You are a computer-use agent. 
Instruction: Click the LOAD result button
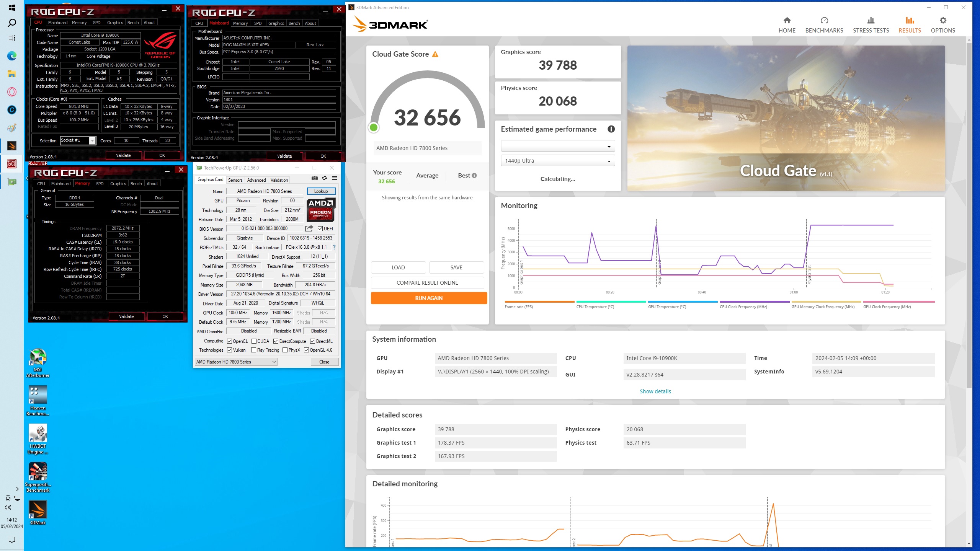(x=398, y=267)
